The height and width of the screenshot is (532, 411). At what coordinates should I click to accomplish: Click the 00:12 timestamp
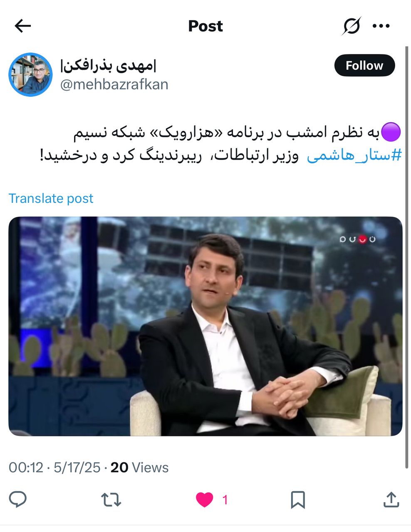coord(26,468)
